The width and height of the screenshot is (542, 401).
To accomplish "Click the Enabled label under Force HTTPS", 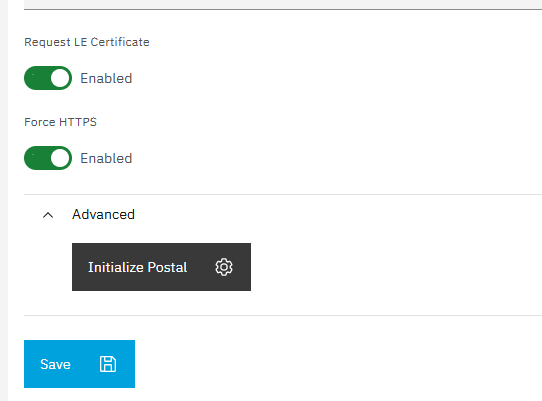I will click(106, 159).
